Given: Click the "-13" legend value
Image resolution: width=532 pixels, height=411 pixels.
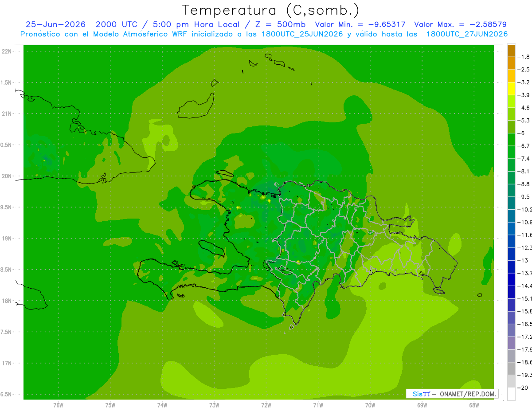Looking at the screenshot, I should pos(523,260).
